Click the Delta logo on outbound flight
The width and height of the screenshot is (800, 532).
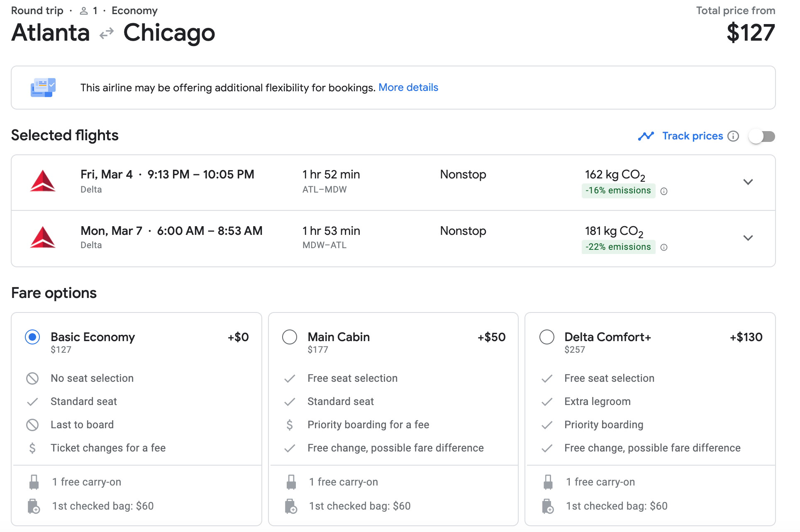43,181
